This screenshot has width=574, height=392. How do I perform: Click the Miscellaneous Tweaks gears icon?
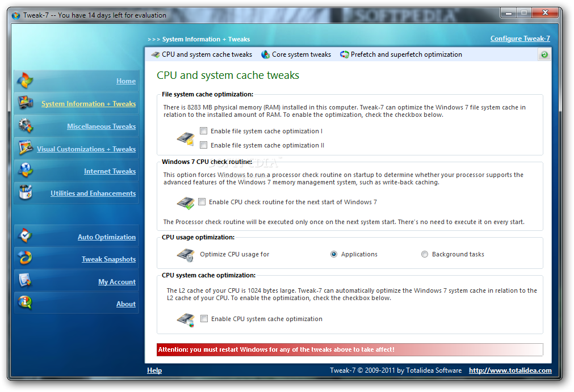(25, 125)
